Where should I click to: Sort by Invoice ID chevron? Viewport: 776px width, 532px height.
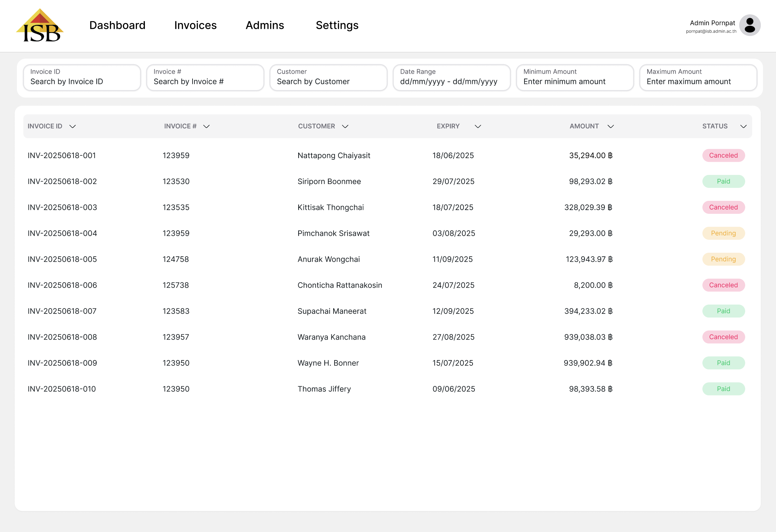[x=73, y=126]
